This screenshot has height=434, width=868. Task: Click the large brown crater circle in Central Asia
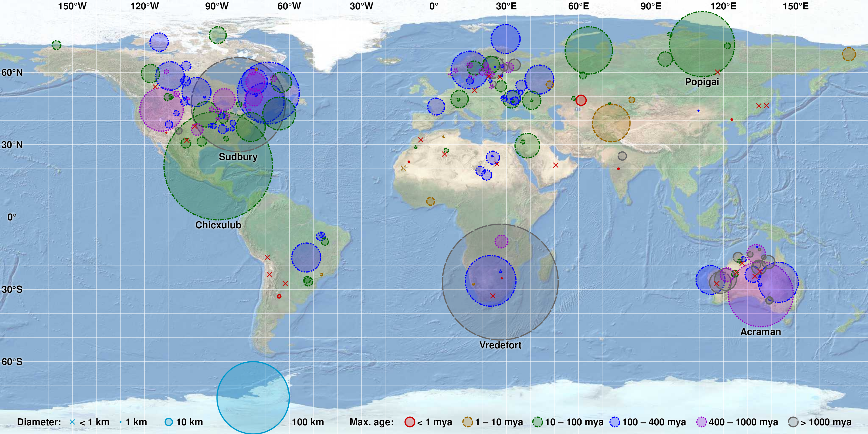pyautogui.click(x=611, y=123)
